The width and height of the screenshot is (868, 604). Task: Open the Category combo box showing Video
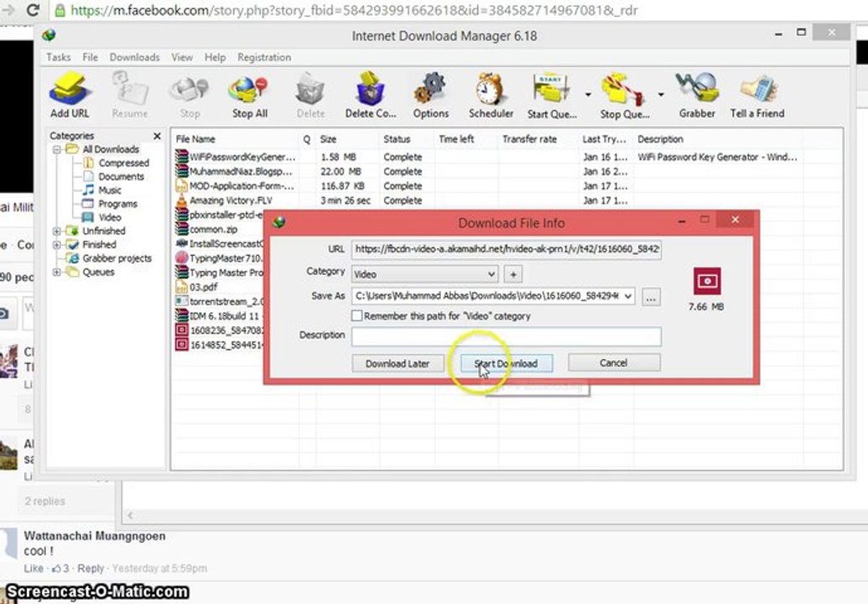click(x=424, y=274)
